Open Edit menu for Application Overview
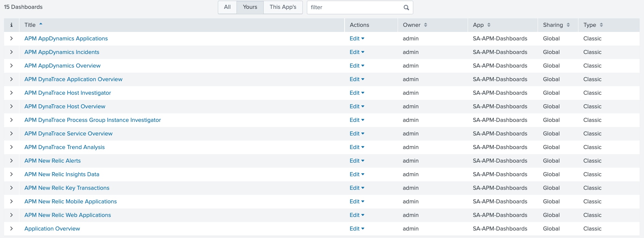The height and width of the screenshot is (238, 644). pos(357,228)
